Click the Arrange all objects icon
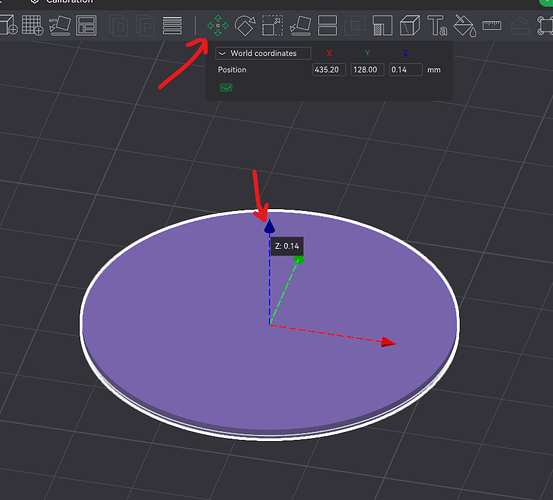Screen dimensions: 553x500 pyautogui.click(x=86, y=25)
